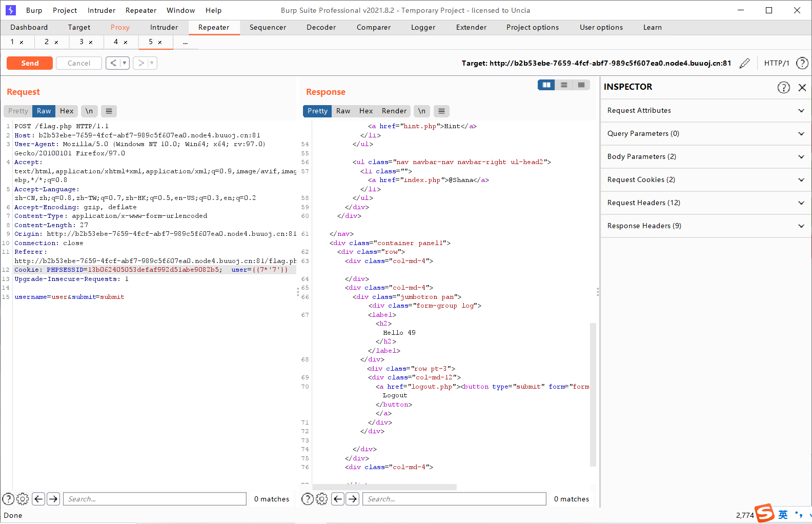The height and width of the screenshot is (524, 812).
Task: Open response pane hamburger menu
Action: coord(441,111)
